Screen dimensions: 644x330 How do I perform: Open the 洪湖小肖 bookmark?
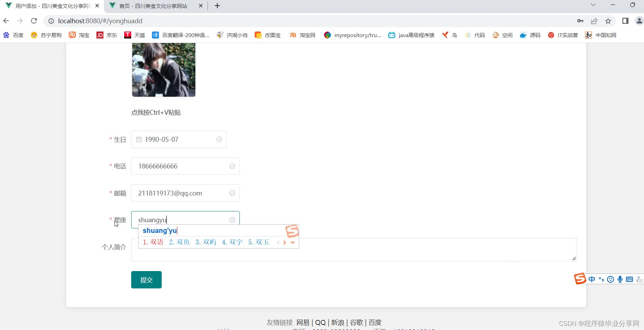(232, 35)
